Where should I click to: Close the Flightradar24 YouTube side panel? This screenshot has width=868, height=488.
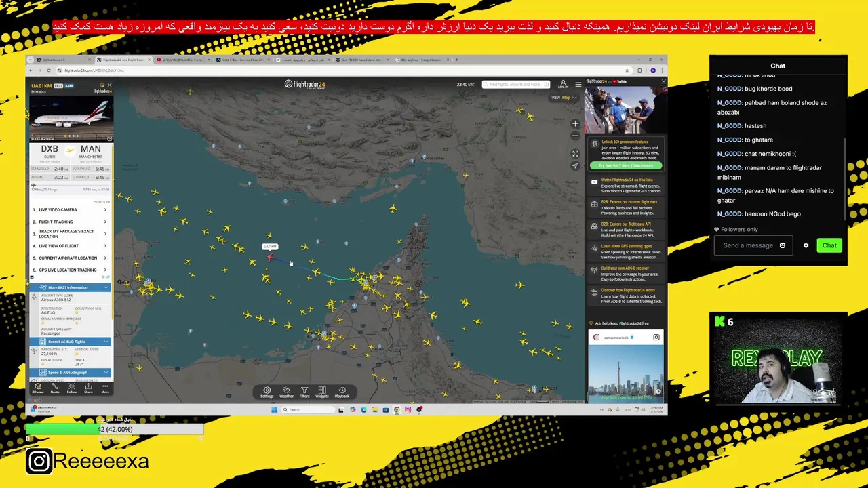663,81
